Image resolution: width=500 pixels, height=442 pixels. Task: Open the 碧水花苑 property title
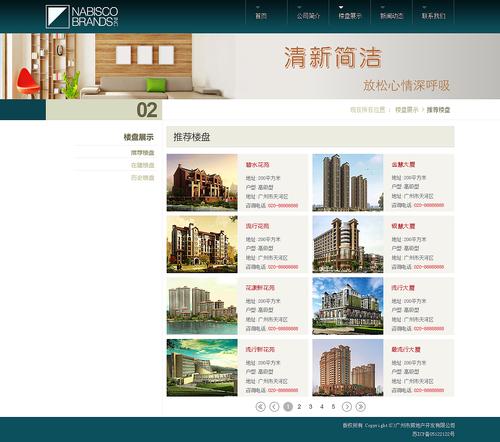(x=257, y=165)
